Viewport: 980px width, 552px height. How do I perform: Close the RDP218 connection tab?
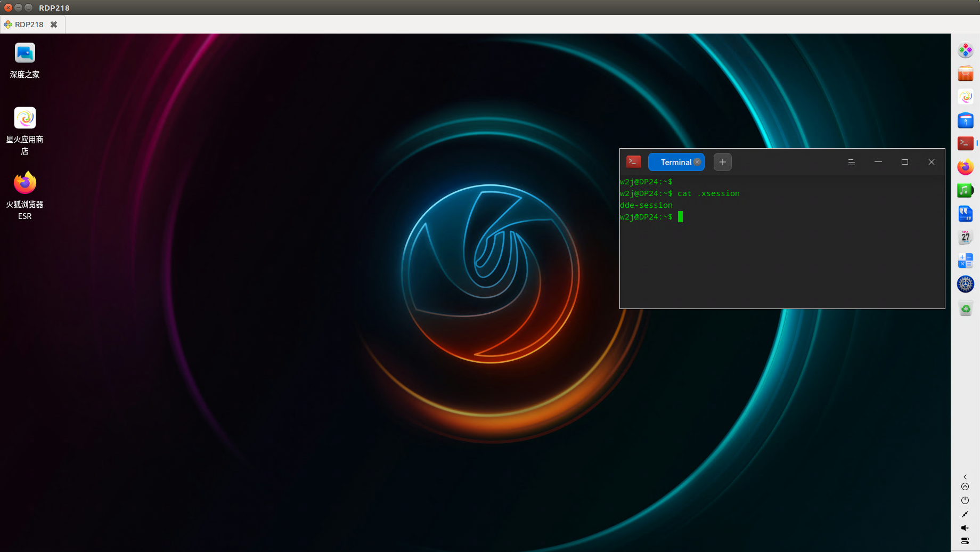pyautogui.click(x=54, y=25)
